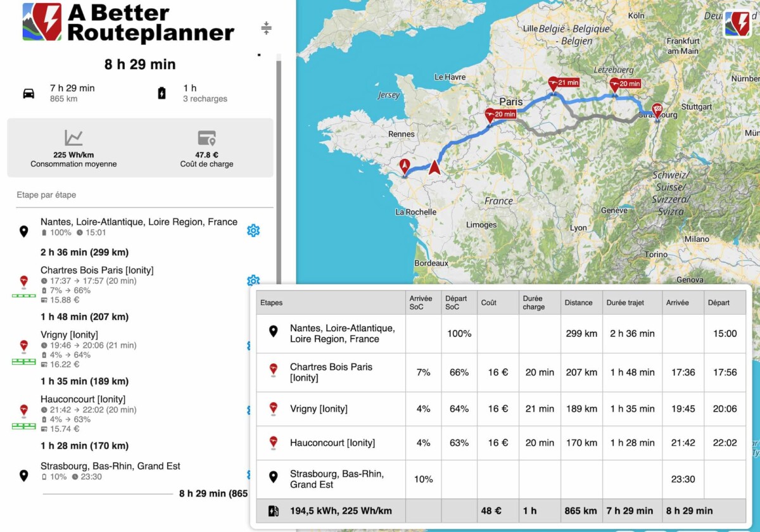Select Vrigny [Ionity] step in list
Image resolution: width=760 pixels, height=532 pixels.
pos(69,334)
